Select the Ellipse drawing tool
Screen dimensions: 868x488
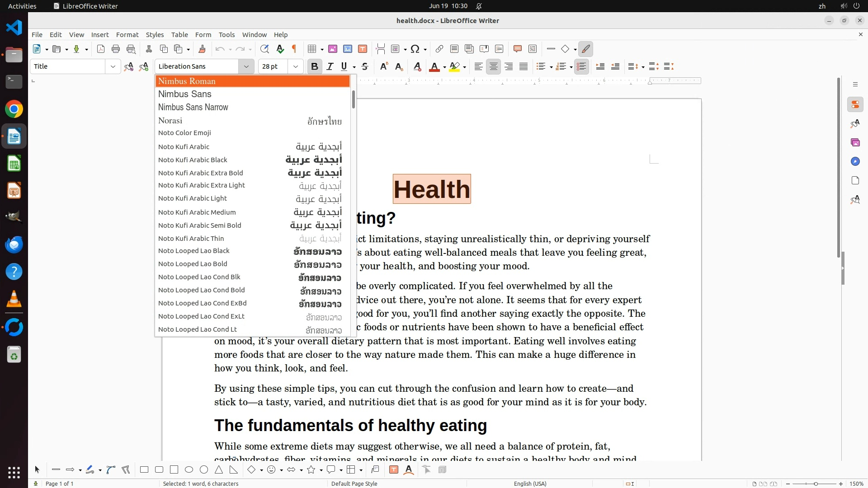(189, 470)
